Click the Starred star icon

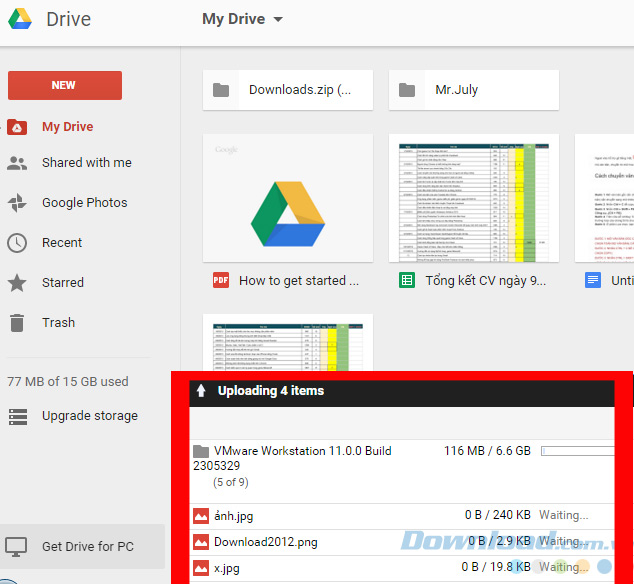coord(17,282)
